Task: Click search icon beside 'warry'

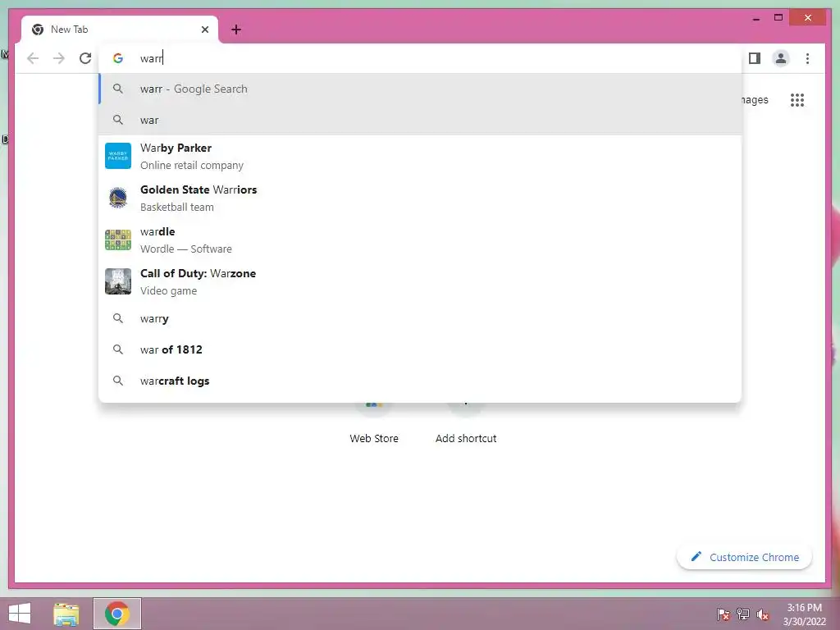Action: tap(118, 318)
